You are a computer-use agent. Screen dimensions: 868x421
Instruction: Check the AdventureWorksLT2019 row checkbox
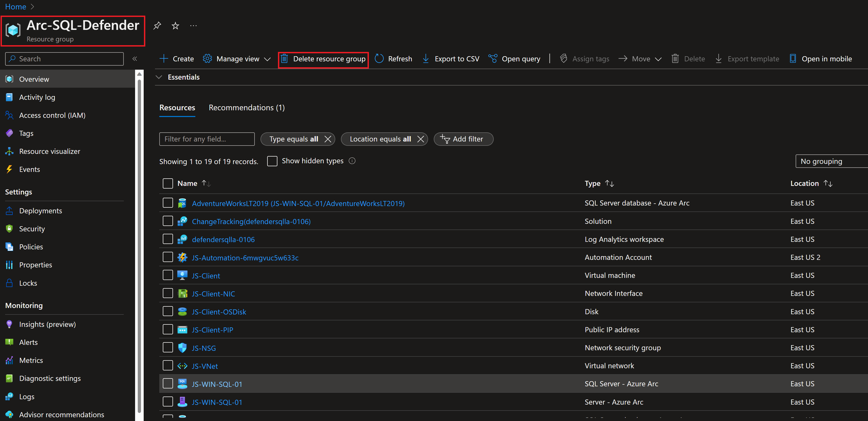(x=167, y=203)
